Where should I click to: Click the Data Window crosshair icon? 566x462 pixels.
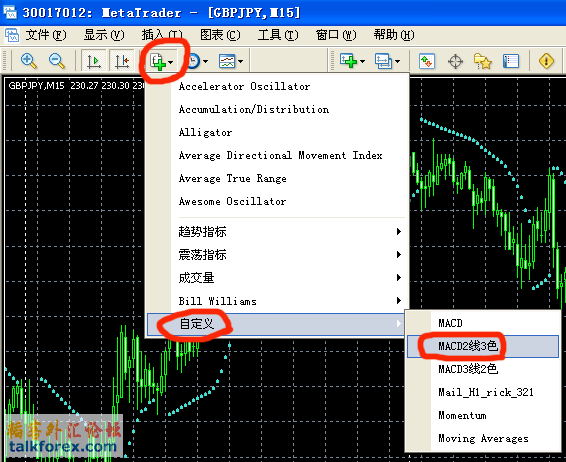pos(456,61)
